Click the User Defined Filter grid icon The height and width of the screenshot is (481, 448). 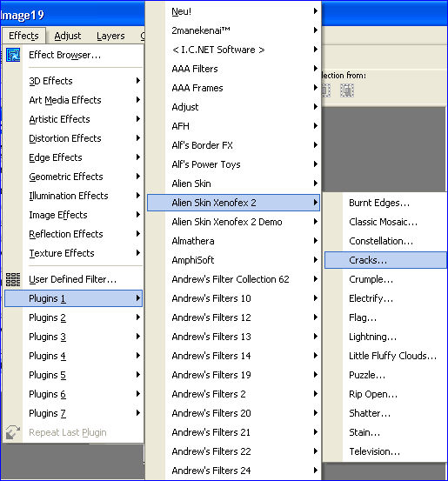[13, 279]
